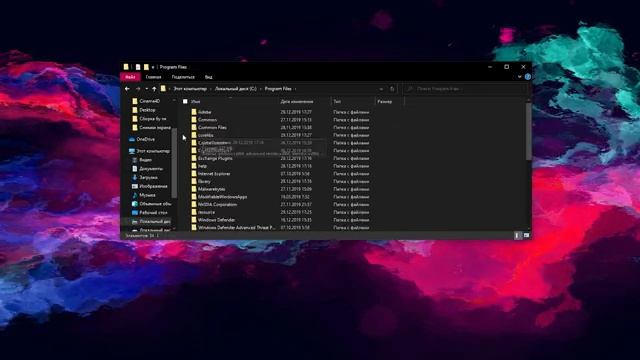Select the Malwarebytes folder icon
This screenshot has width=640, height=360.
tap(194, 189)
